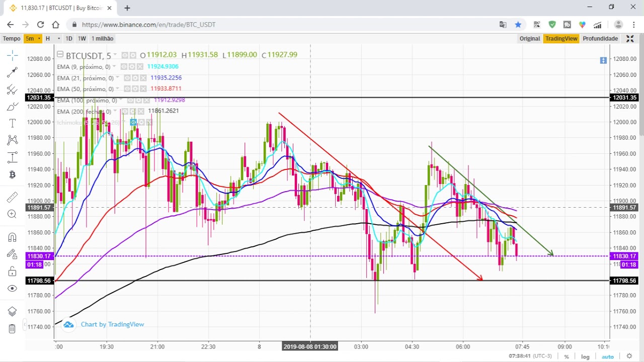Remove the EMA 50 indicator

143,89
